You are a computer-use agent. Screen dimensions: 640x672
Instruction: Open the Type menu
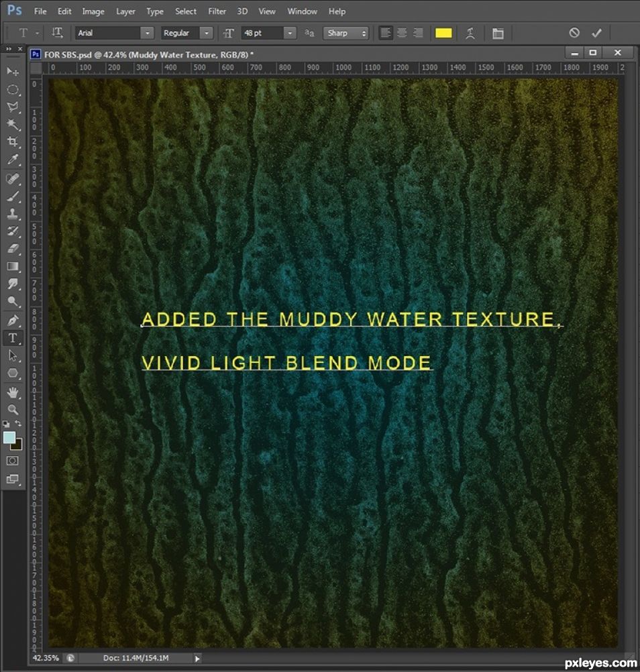[x=155, y=11]
